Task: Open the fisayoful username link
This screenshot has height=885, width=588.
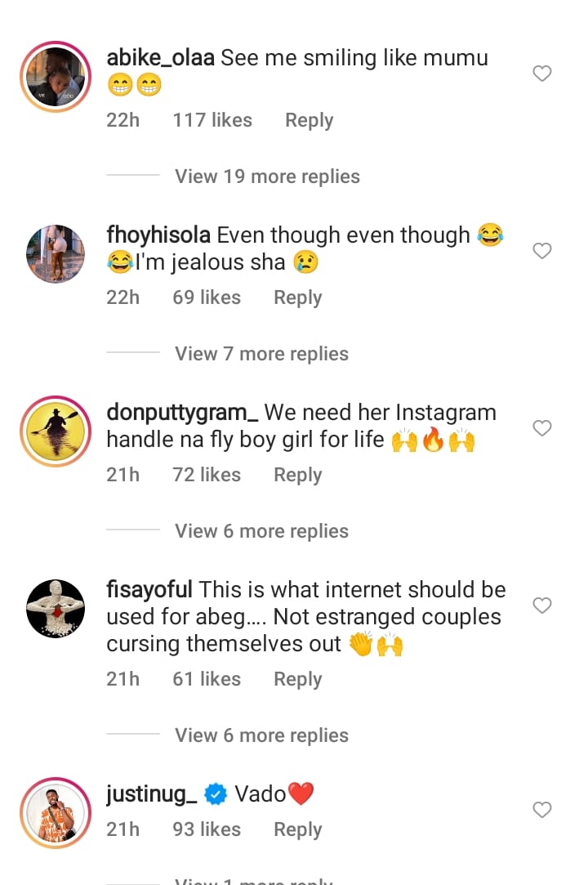Action: 149,590
